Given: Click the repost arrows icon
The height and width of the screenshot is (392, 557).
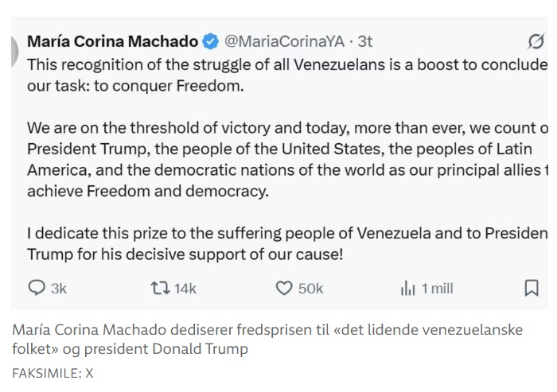Looking at the screenshot, I should [x=159, y=288].
